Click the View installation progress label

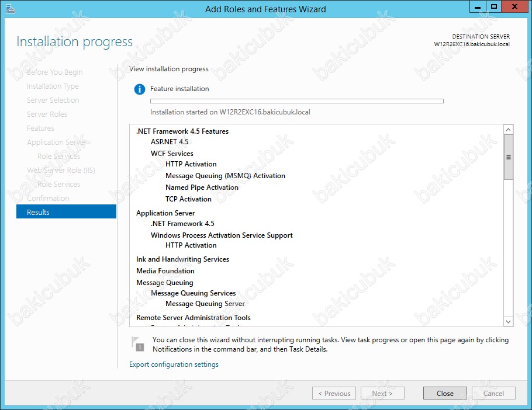pos(169,69)
